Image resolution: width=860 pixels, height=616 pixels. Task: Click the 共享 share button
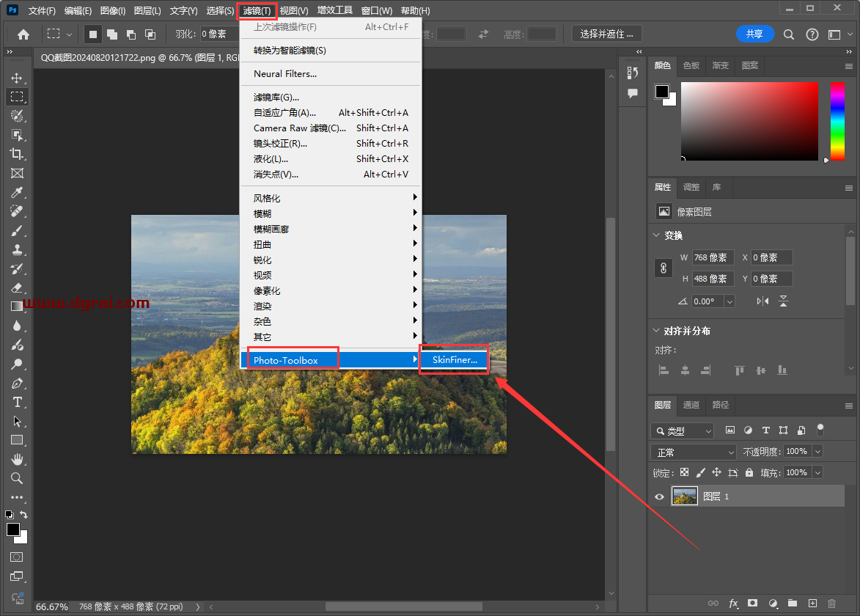coord(754,34)
